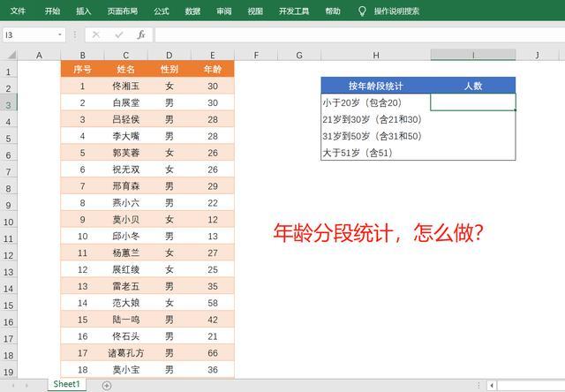Click the scrollbar splitter dots handle
The width and height of the screenshot is (565, 392).
[x=478, y=386]
